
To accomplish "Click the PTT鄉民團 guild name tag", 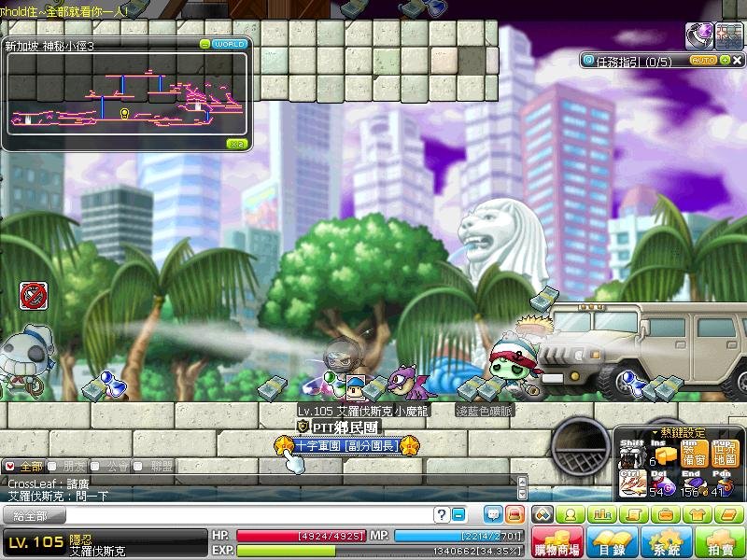I will [339, 427].
